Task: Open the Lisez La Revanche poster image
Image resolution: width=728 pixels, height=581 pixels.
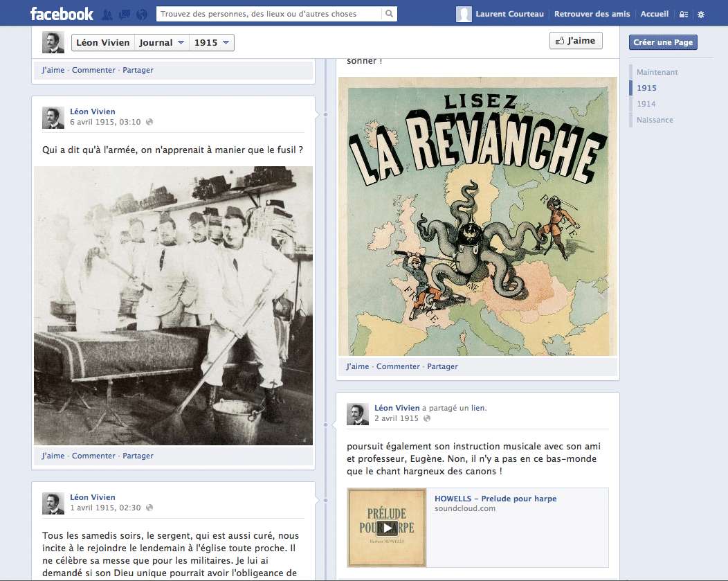Action: click(477, 217)
